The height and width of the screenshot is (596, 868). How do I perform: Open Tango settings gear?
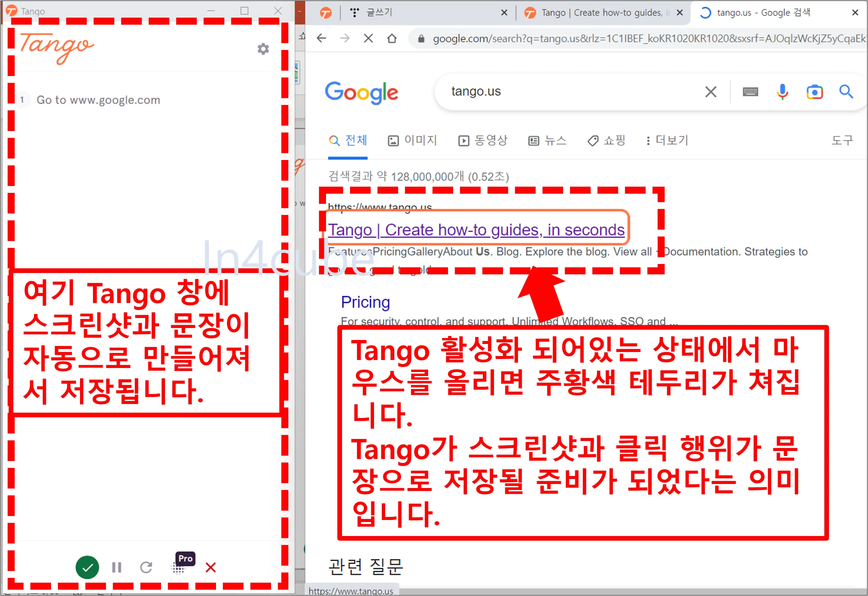[263, 49]
